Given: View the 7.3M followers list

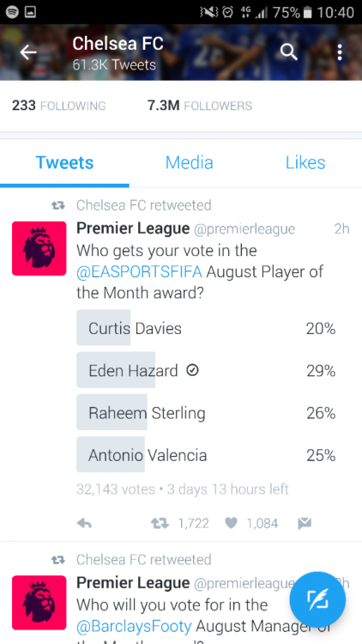Looking at the screenshot, I should point(200,106).
